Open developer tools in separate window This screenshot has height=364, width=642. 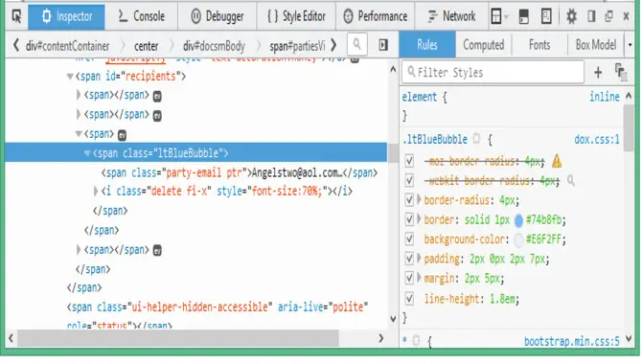pyautogui.click(x=608, y=16)
